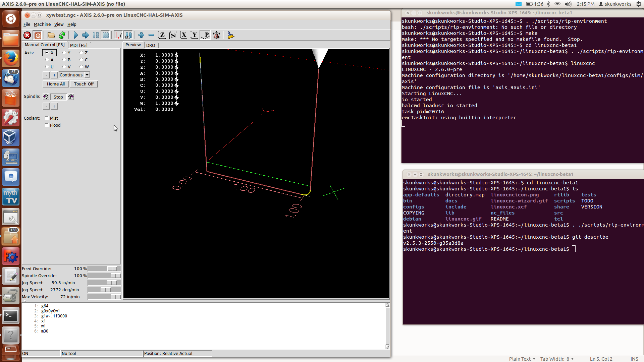Select G-code line 3 g1w-.1f3000
644x362 pixels.
point(54,316)
